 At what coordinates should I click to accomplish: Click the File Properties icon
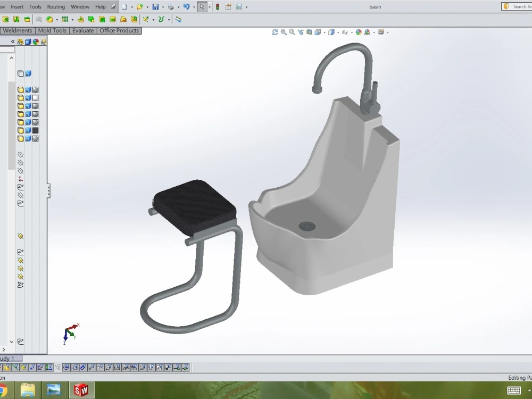click(x=228, y=7)
